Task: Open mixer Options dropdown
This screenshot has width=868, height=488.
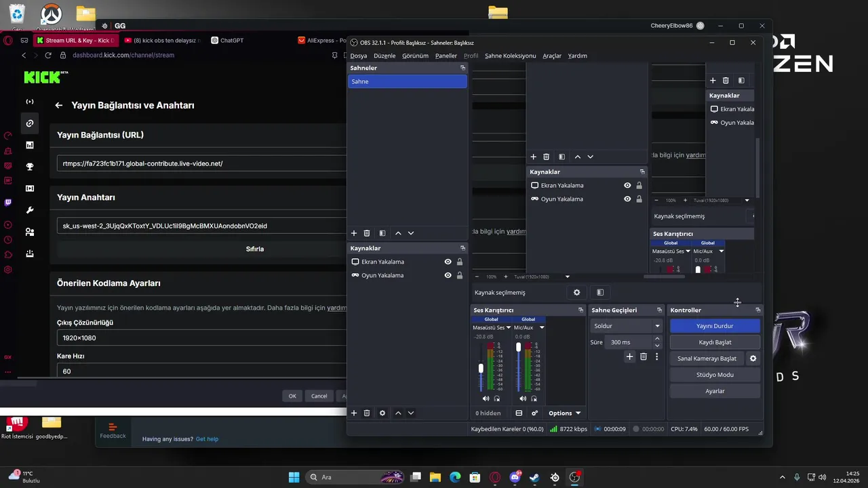Action: [x=564, y=413]
